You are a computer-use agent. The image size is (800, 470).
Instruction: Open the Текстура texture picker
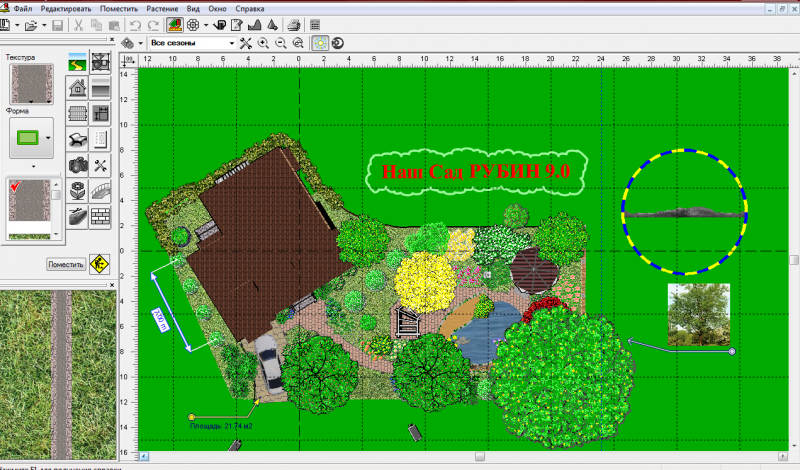32,84
